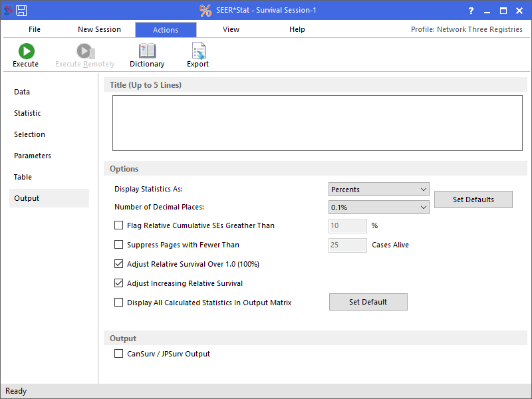Toggle Suppress Pages with Fewer Than checkbox

point(119,245)
